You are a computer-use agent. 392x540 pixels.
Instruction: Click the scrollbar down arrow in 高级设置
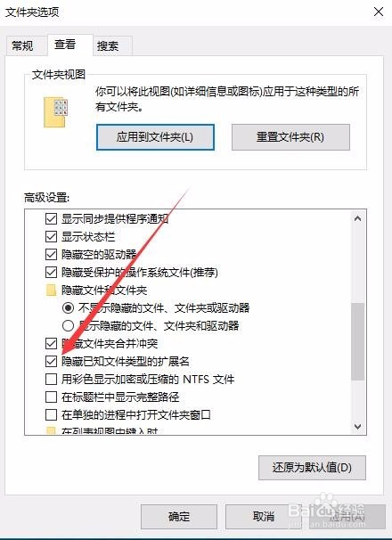[358, 427]
